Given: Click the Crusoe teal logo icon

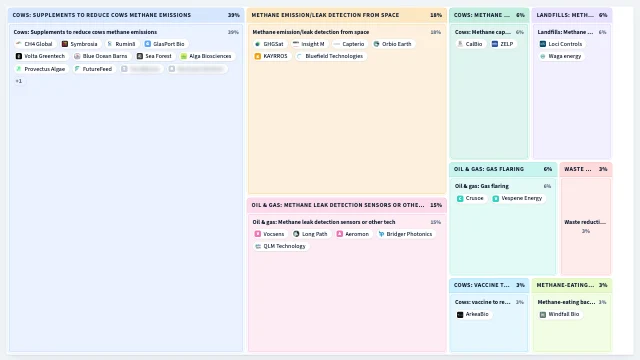Looking at the screenshot, I should 460,198.
